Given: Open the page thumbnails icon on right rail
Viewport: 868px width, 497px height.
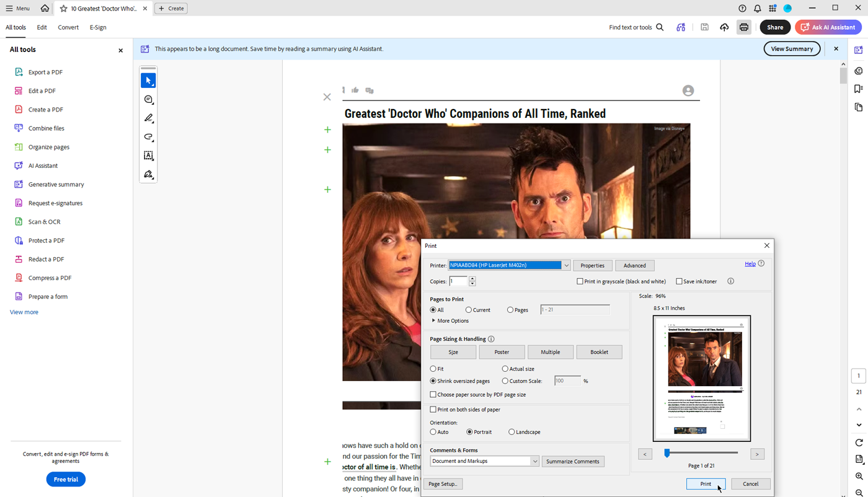Looking at the screenshot, I should (x=859, y=107).
